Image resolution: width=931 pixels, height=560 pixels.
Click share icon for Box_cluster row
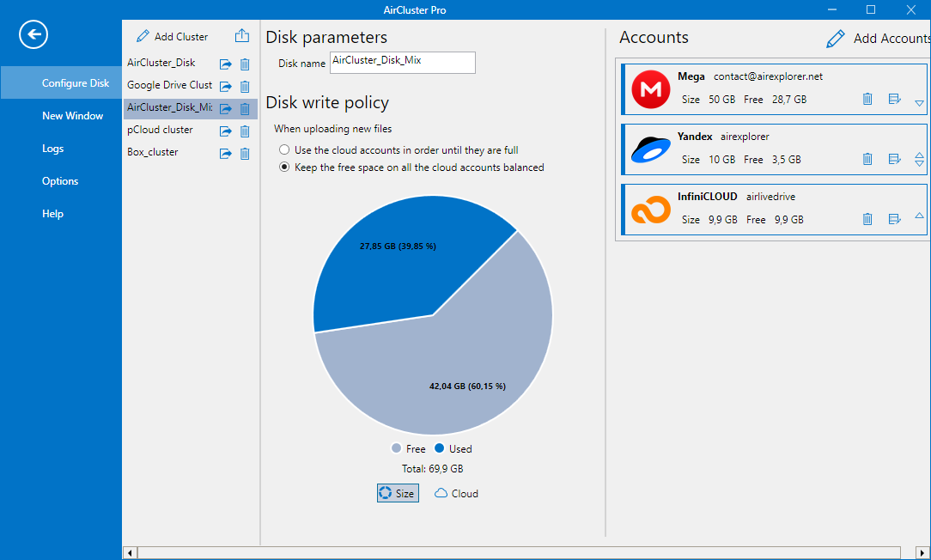[226, 154]
